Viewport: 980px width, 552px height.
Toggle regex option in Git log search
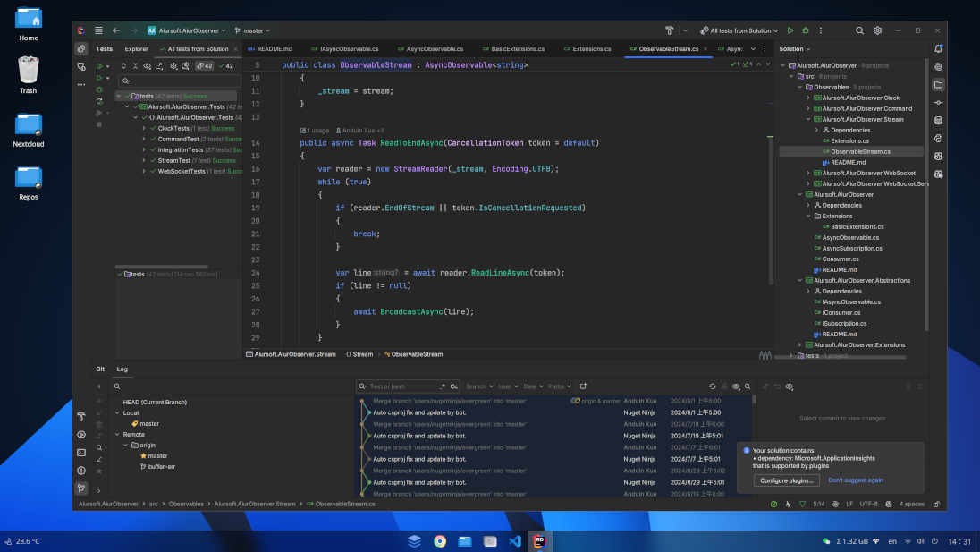pyautogui.click(x=444, y=386)
